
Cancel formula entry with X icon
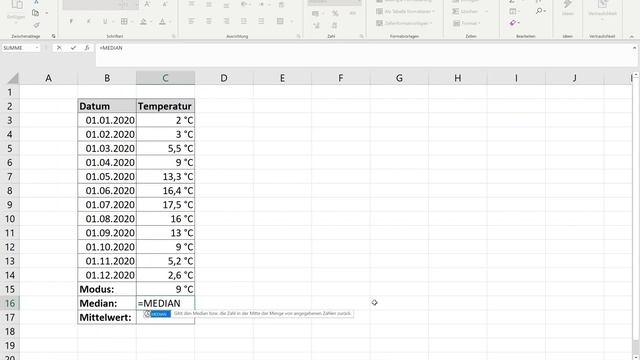(x=59, y=48)
